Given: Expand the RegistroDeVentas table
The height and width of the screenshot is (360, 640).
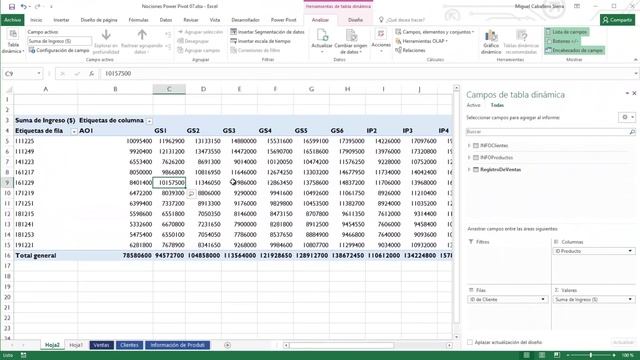Looking at the screenshot, I should (469, 169).
